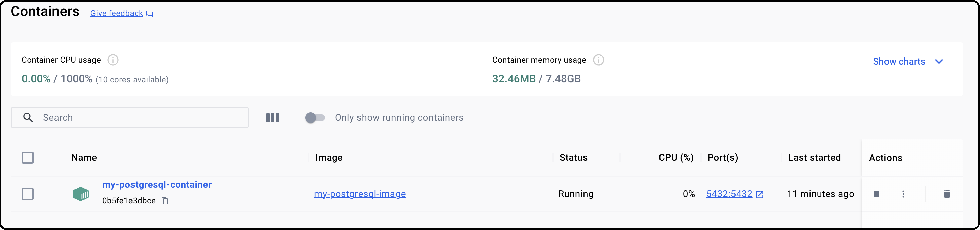Image resolution: width=980 pixels, height=230 pixels.
Task: Open column display settings icon
Action: coord(272,118)
